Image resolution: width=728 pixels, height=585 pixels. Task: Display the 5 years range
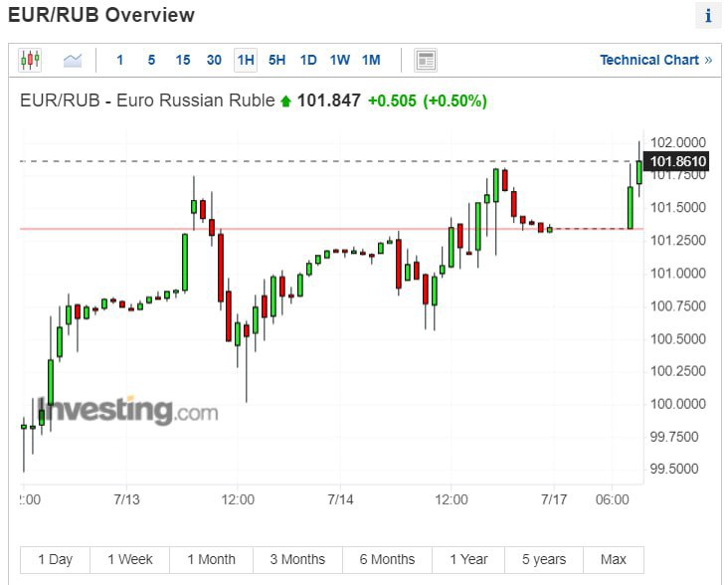point(544,559)
